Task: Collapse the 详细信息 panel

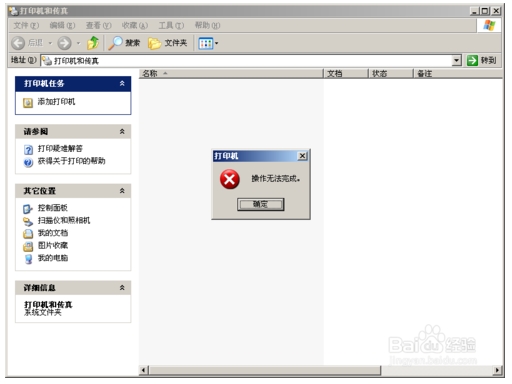Action: (x=122, y=288)
